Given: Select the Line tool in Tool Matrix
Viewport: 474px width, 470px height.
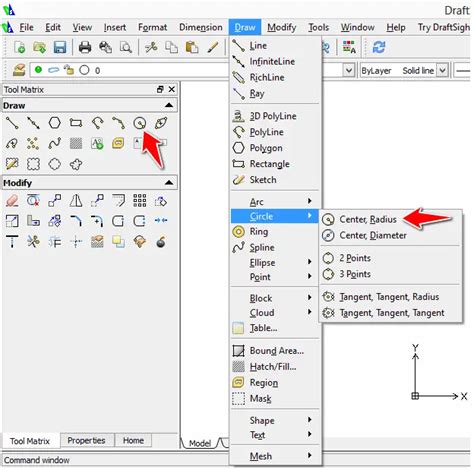Looking at the screenshot, I should pos(12,123).
